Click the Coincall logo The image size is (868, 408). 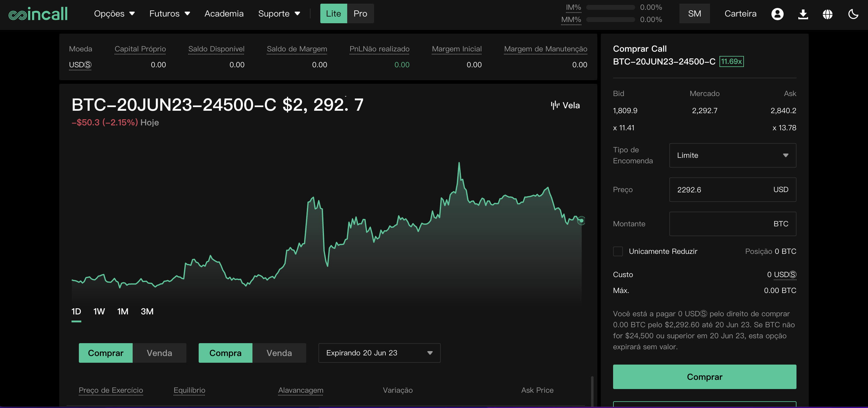(x=38, y=14)
